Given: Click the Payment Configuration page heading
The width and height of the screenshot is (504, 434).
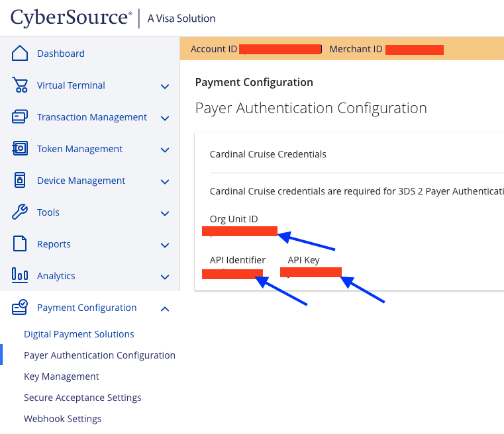Looking at the screenshot, I should (x=254, y=82).
